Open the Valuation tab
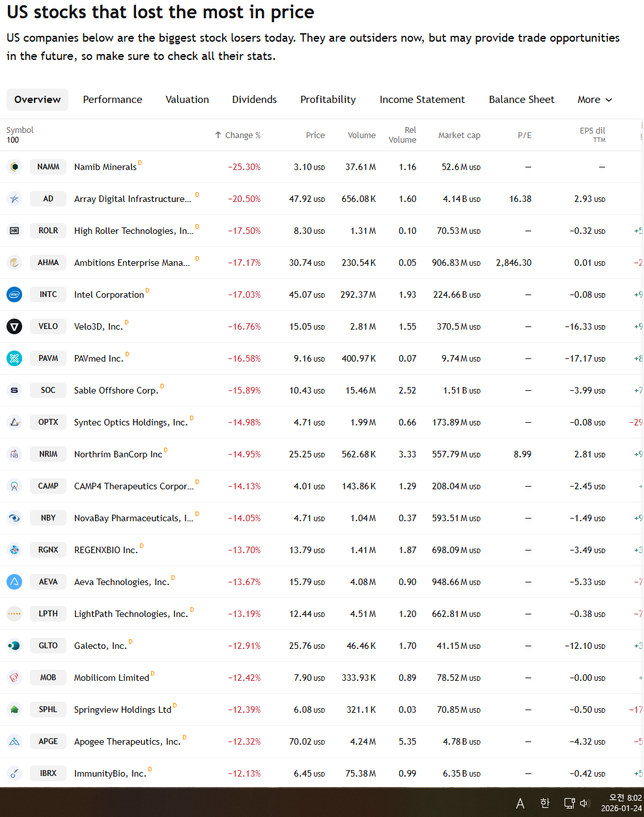This screenshot has height=817, width=644. [188, 100]
